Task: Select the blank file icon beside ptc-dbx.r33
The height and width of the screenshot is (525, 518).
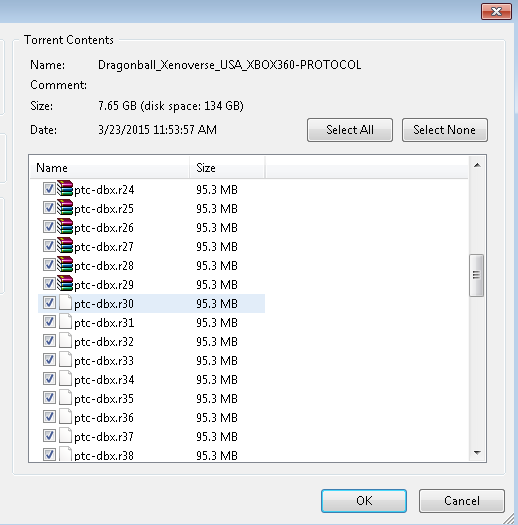Action: [x=65, y=360]
